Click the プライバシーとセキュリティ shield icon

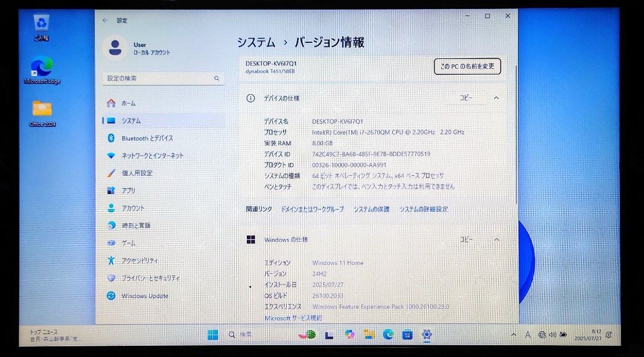tap(111, 278)
